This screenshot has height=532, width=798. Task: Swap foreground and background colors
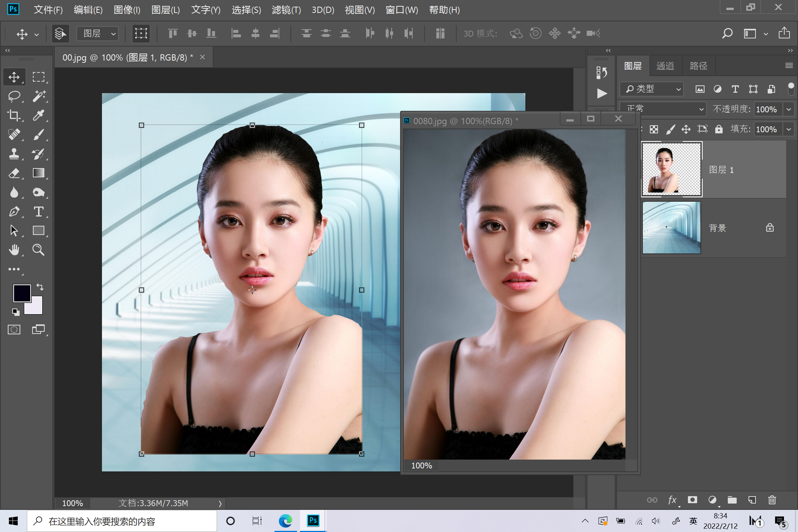point(40,287)
